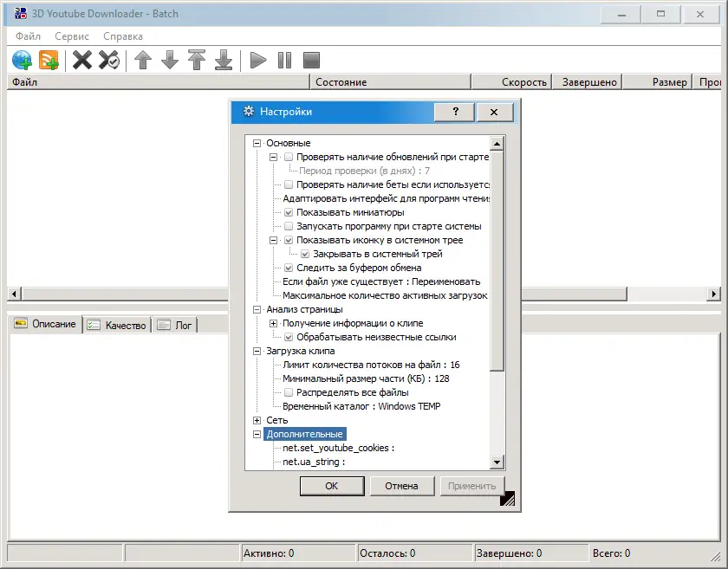Viewport: 728px width, 569px height.
Task: Uncheck 'Показывать миниатюры' checkbox
Action: 289,212
